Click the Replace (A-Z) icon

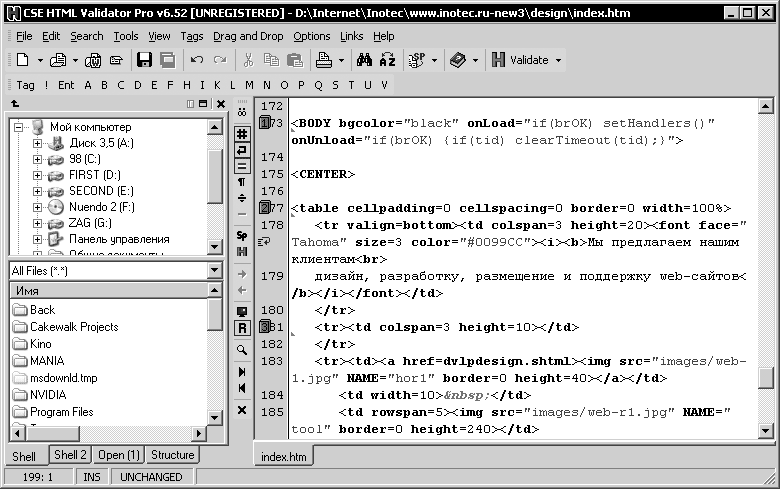tap(388, 60)
